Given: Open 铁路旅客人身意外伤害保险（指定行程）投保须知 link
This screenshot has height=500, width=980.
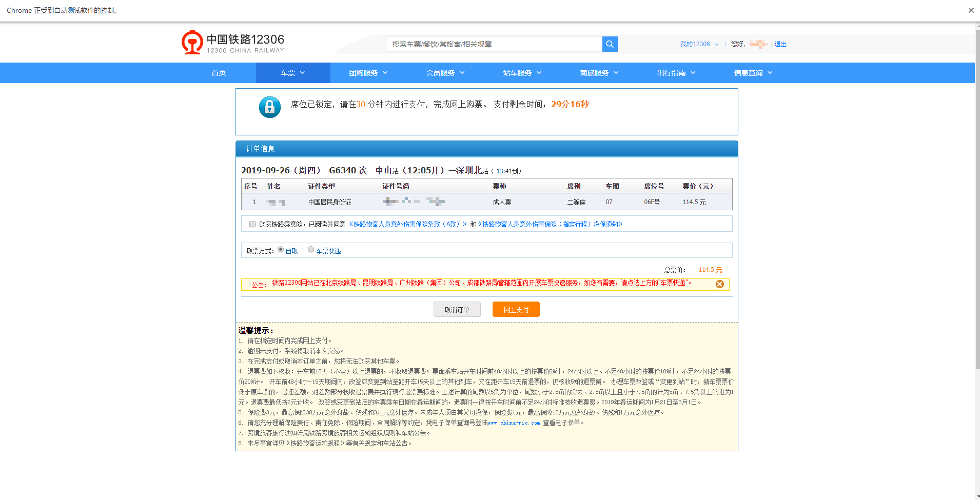Looking at the screenshot, I should pyautogui.click(x=550, y=224).
